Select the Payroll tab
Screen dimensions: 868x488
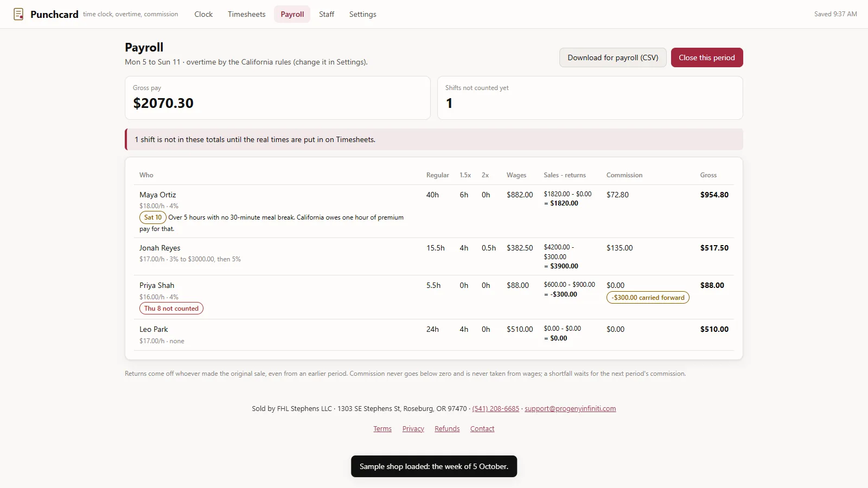tap(292, 14)
